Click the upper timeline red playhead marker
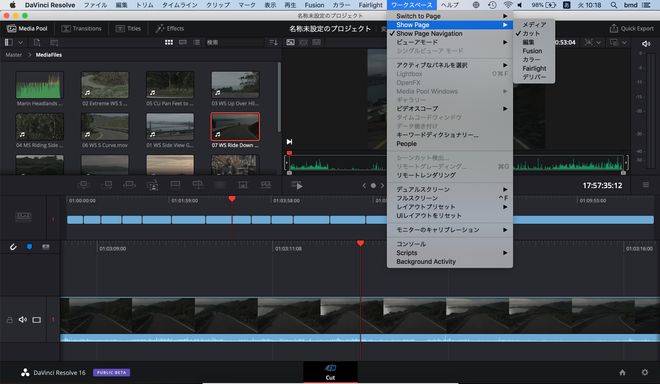660x384 pixels. click(x=232, y=198)
